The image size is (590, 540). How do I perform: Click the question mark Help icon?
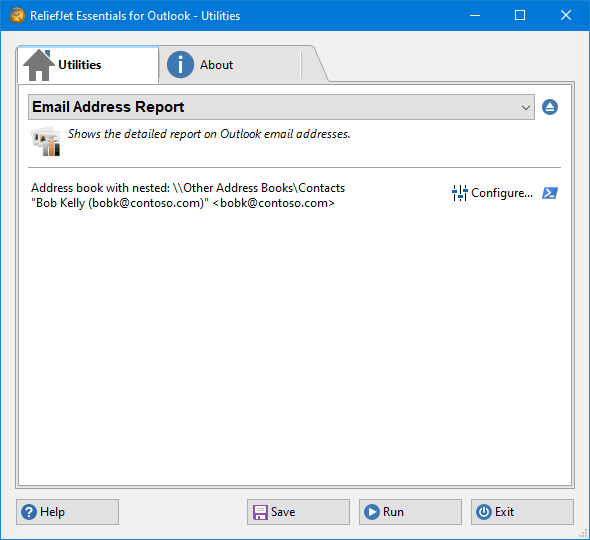29,512
